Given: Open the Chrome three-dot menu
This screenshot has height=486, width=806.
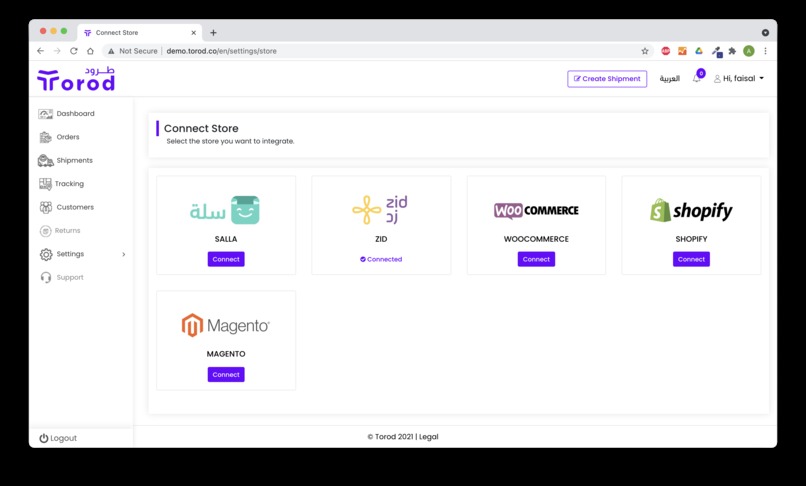Looking at the screenshot, I should click(765, 51).
